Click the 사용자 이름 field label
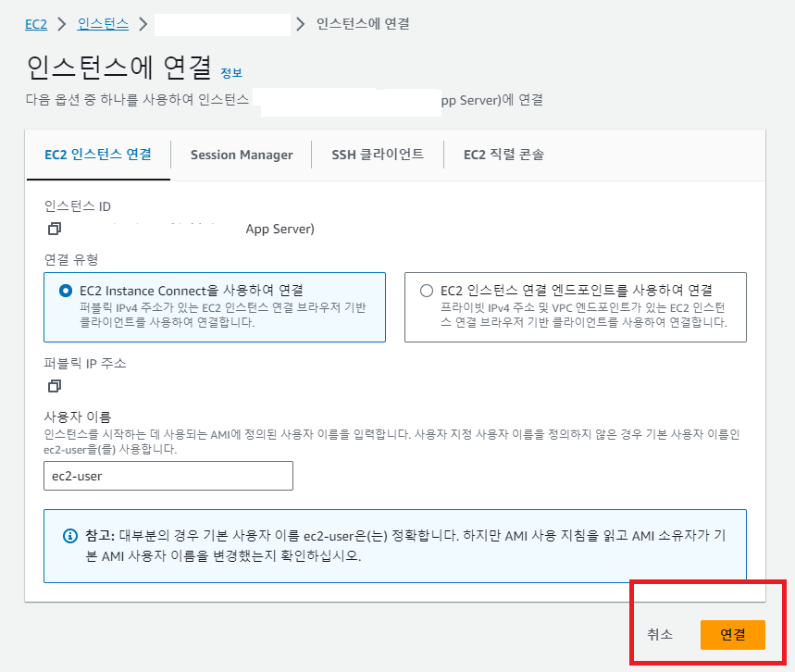 point(77,417)
